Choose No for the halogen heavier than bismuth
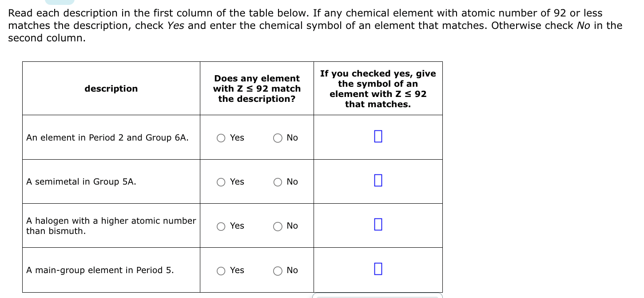The height and width of the screenshot is (298, 644). [277, 226]
